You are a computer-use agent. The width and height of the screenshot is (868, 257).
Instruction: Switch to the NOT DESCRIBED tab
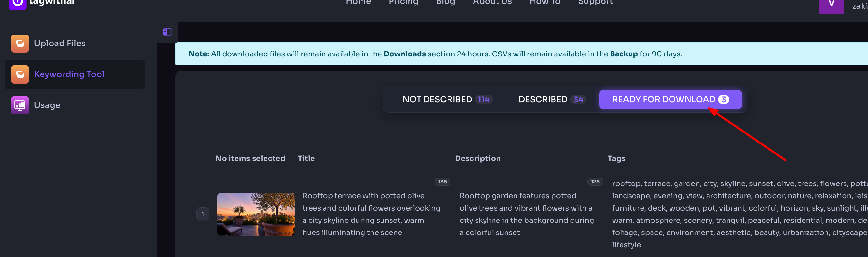click(x=447, y=100)
